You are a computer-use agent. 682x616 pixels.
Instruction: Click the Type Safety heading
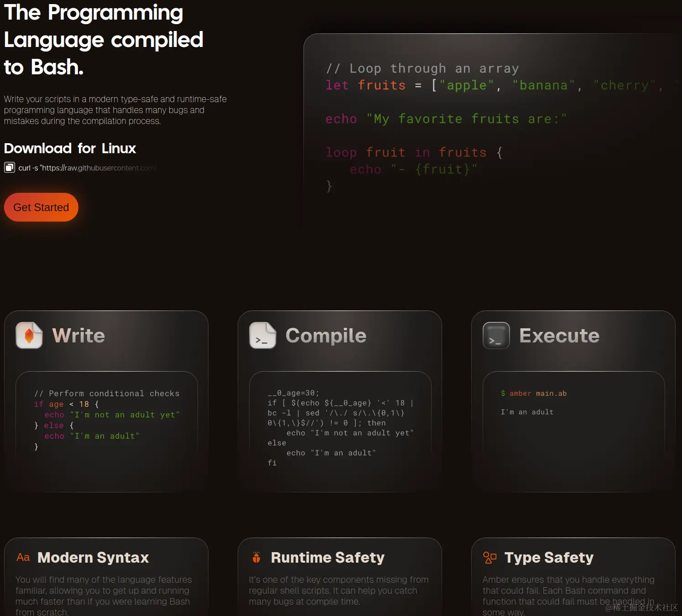[x=549, y=557]
